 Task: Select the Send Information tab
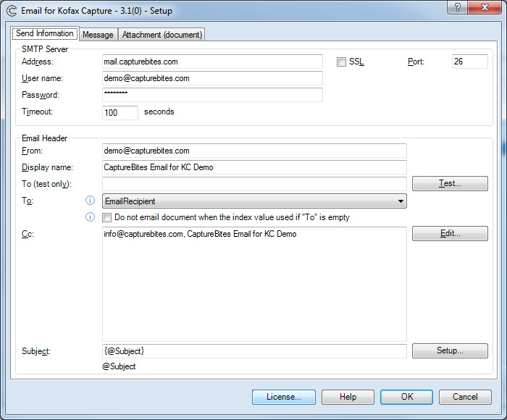[45, 34]
